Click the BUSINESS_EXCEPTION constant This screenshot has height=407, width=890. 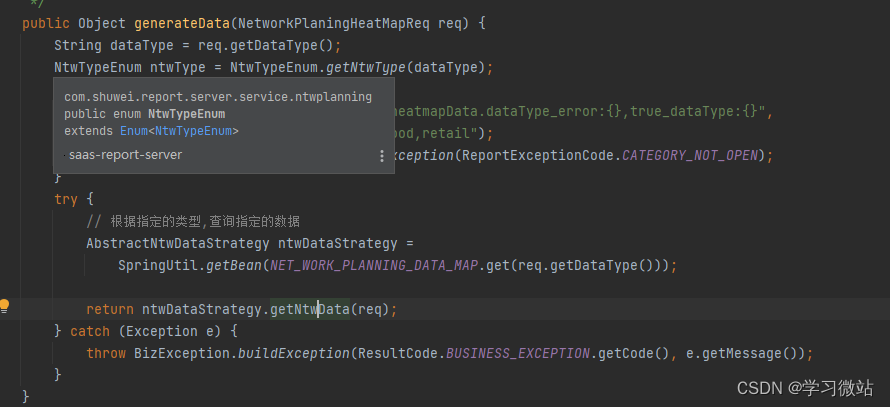pos(518,353)
